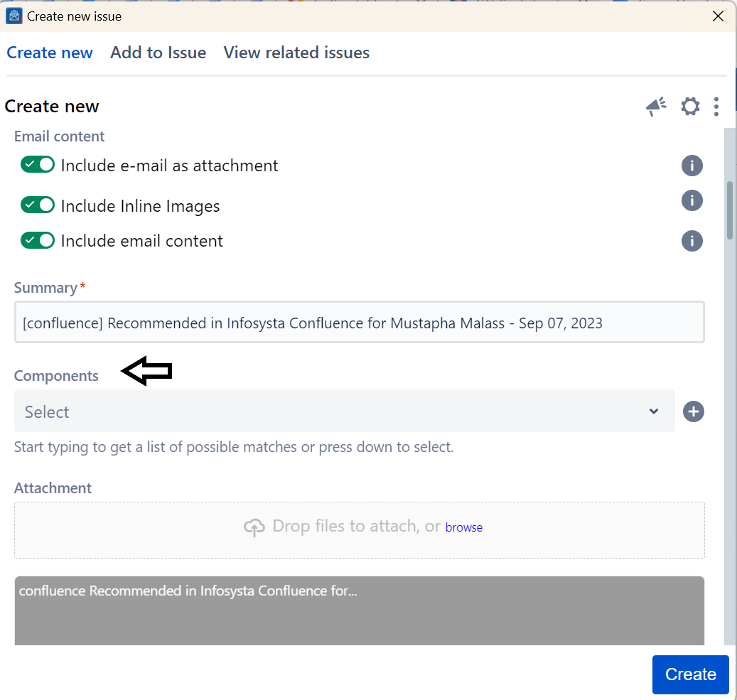Click info icon for e-mail as attachment

pyautogui.click(x=692, y=166)
